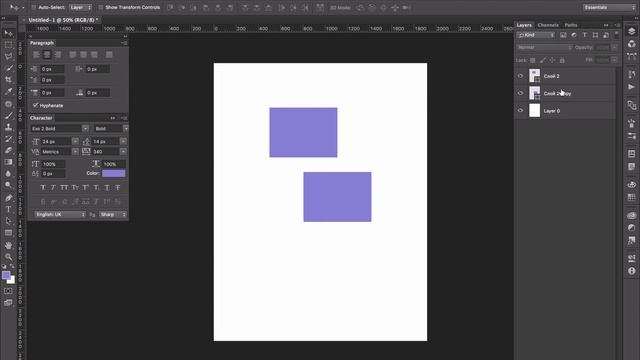Image resolution: width=640 pixels, height=360 pixels.
Task: Toggle Underline text style
Action: (x=107, y=188)
